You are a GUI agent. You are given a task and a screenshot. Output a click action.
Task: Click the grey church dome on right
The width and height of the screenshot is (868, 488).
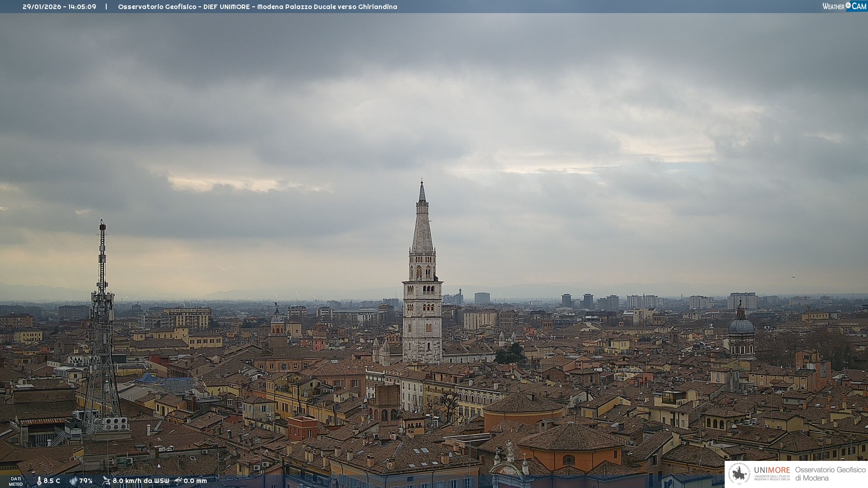pos(741,326)
